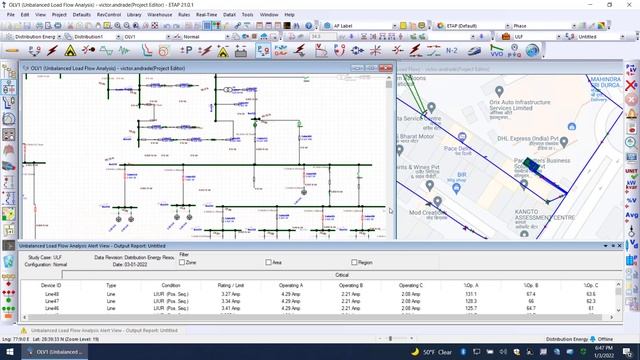Click the print icon in toolbar
640x360 pixels.
click(39, 26)
